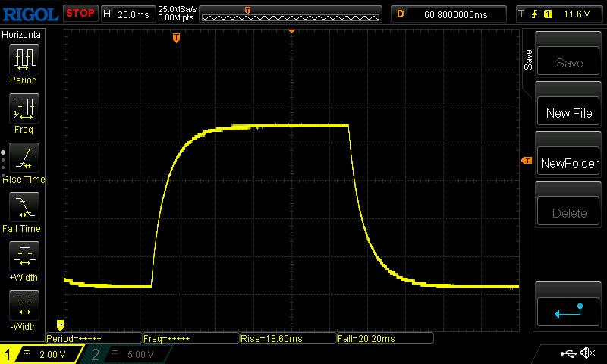Click the waveform memory overview bar
This screenshot has width=607, height=364.
pyautogui.click(x=291, y=14)
